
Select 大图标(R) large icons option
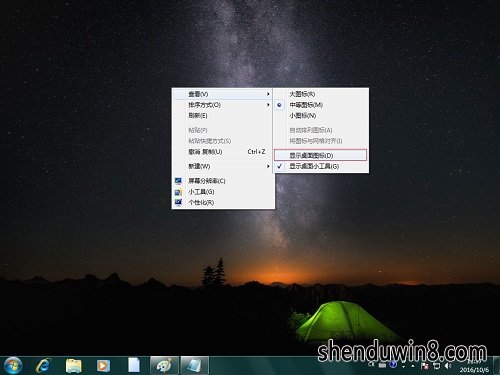[321, 94]
